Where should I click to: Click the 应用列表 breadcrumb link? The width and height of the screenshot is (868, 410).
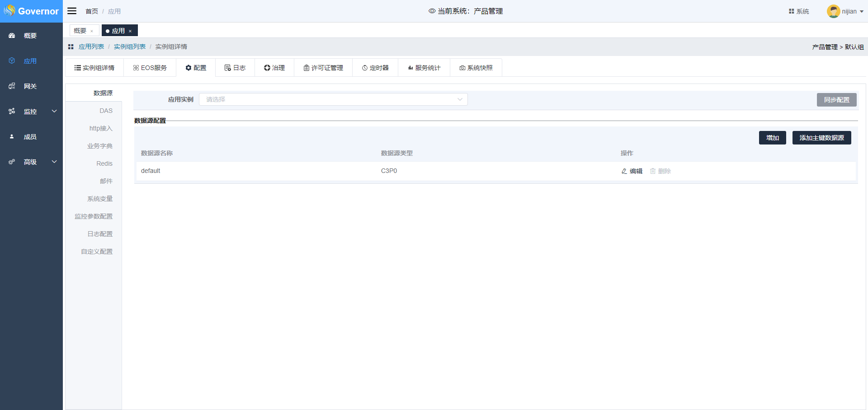91,47
